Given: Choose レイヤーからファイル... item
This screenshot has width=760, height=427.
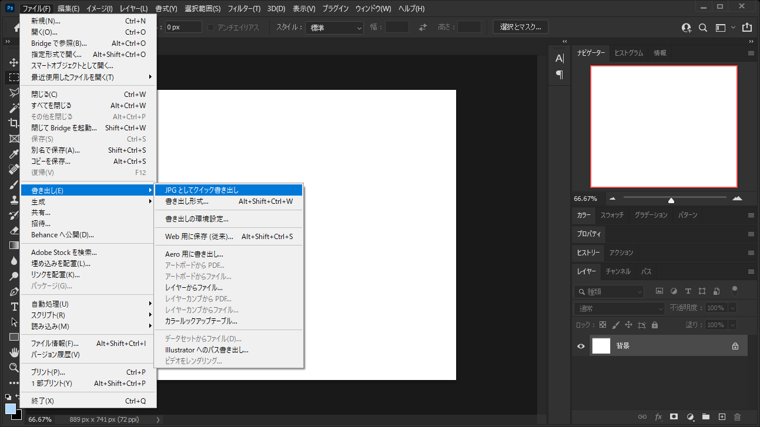Looking at the screenshot, I should coord(229,287).
